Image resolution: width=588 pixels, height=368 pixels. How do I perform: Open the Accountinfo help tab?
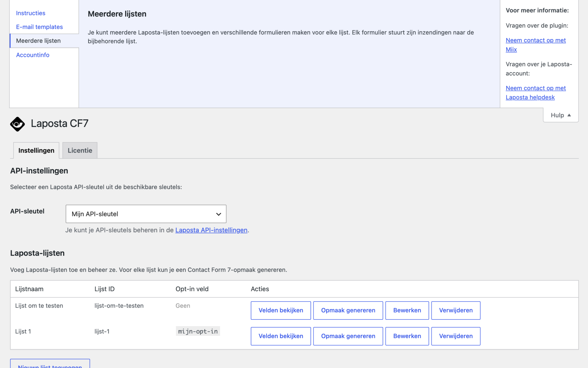(x=33, y=55)
